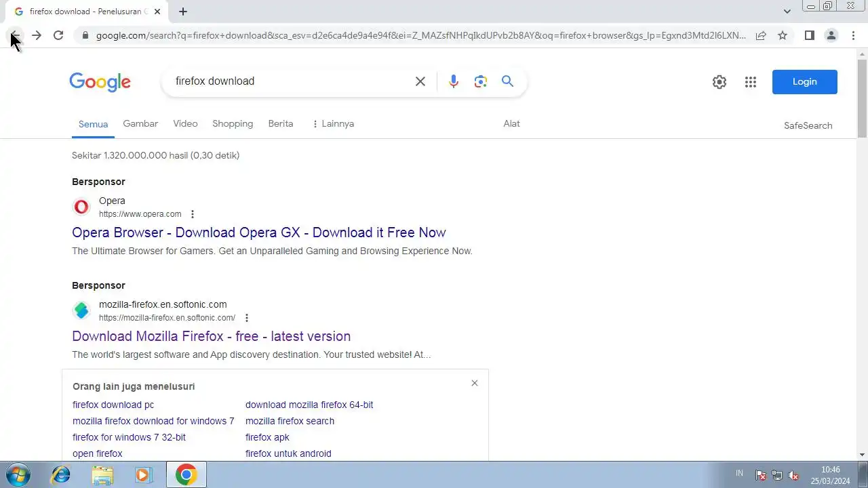Open softonic ad options three dots

[247, 318]
